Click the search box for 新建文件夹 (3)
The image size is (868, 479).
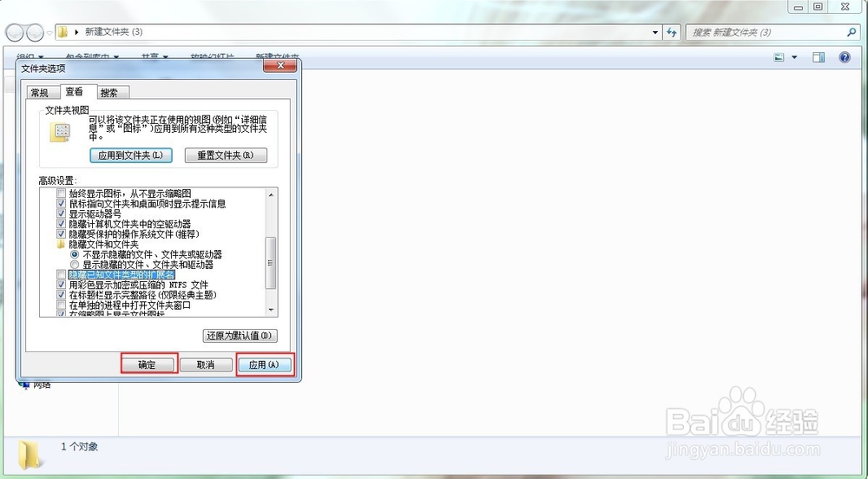(x=773, y=32)
